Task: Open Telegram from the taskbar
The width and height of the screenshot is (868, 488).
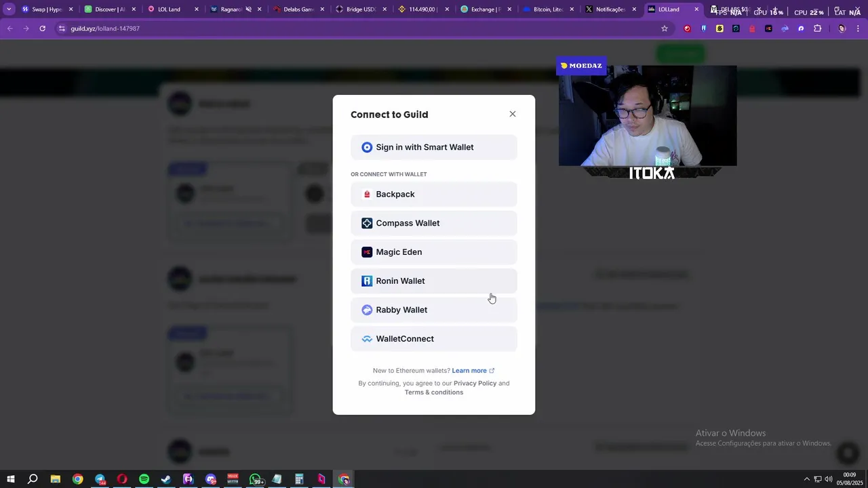Action: (x=100, y=479)
